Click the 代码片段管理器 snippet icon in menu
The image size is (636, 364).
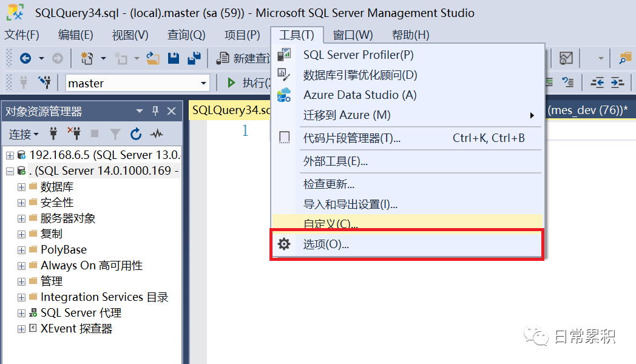pos(285,138)
